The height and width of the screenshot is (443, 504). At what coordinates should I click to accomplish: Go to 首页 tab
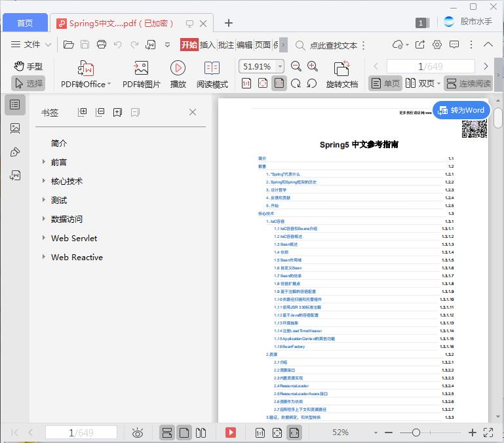tap(25, 23)
